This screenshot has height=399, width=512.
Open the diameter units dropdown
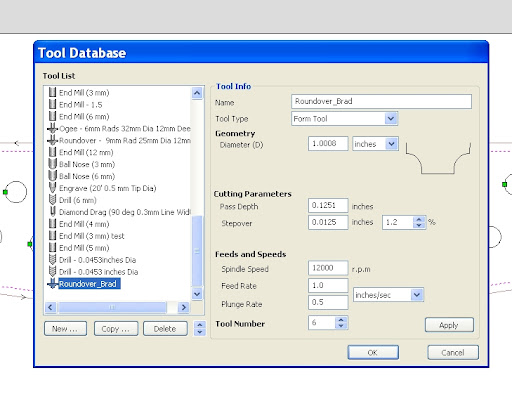point(391,144)
